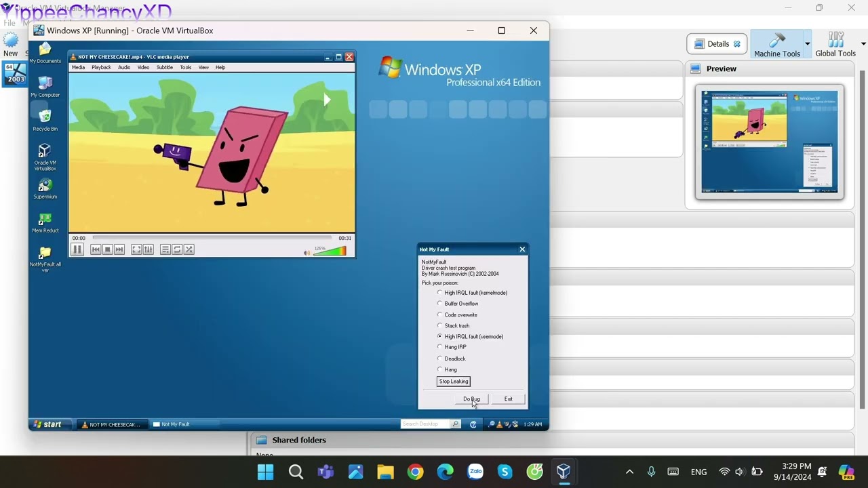
Task: Select High IRQL fault (kernelmode) option
Action: pyautogui.click(x=473, y=293)
